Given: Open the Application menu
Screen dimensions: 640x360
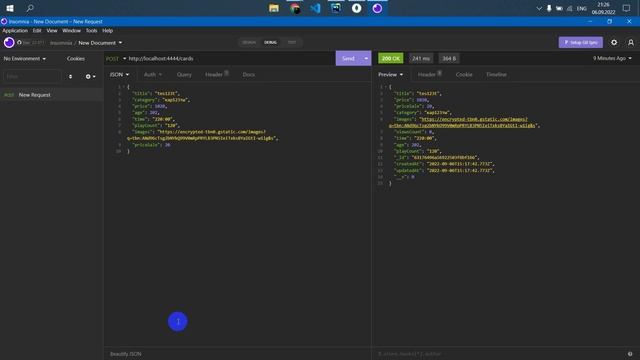Looking at the screenshot, I should [15, 31].
